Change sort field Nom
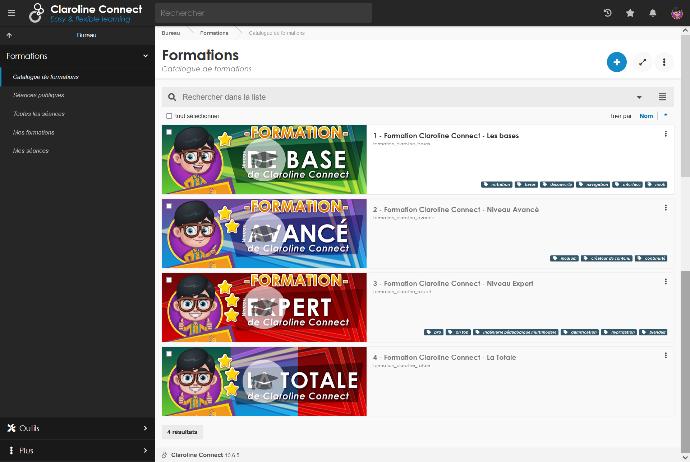690x462 pixels. pos(646,116)
